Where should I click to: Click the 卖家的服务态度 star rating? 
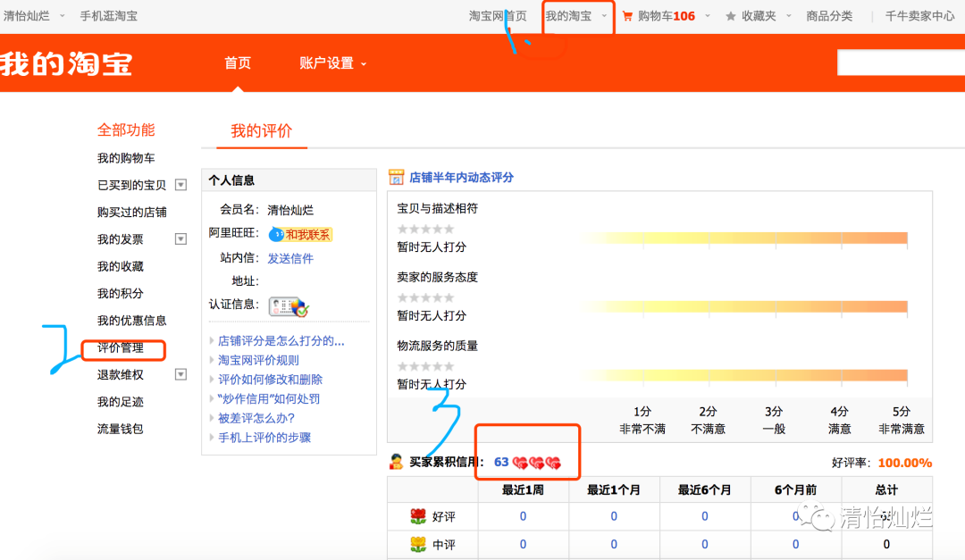coord(426,297)
